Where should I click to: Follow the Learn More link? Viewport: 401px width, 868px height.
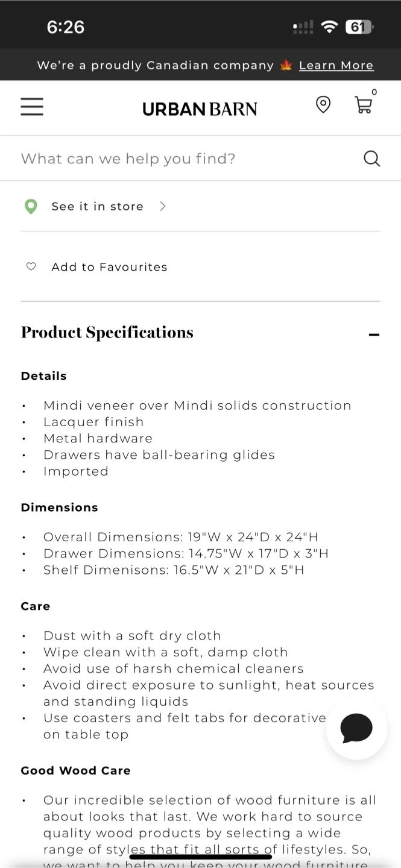point(336,65)
